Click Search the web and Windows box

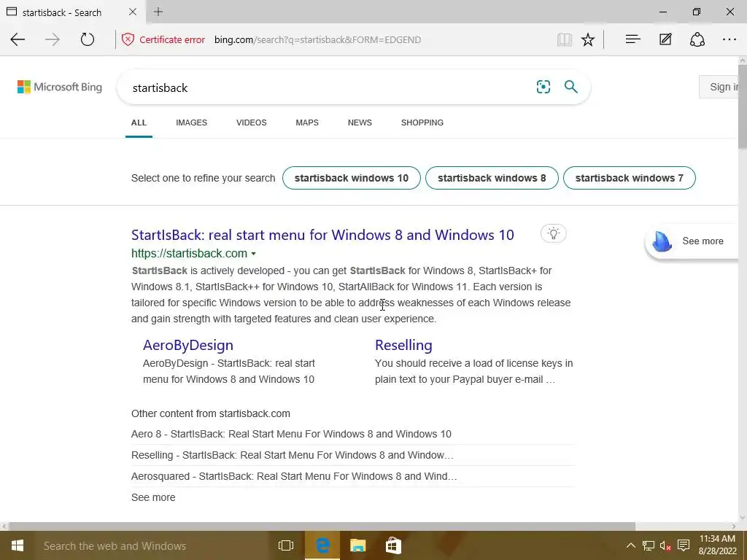pos(152,545)
